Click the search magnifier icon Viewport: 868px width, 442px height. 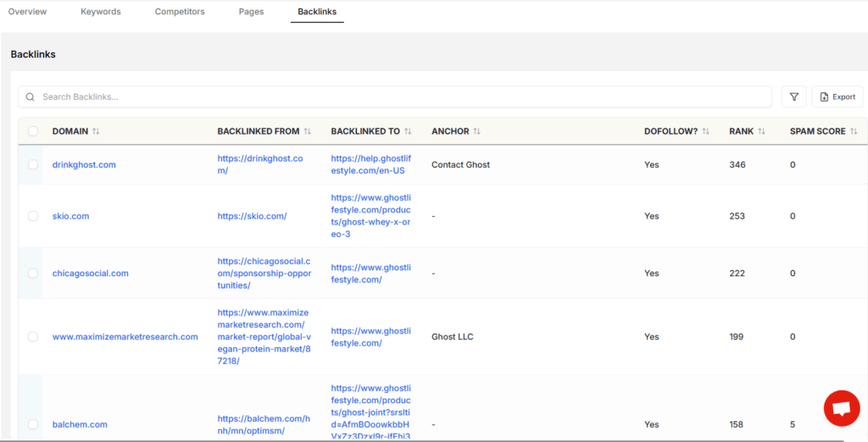(x=30, y=97)
